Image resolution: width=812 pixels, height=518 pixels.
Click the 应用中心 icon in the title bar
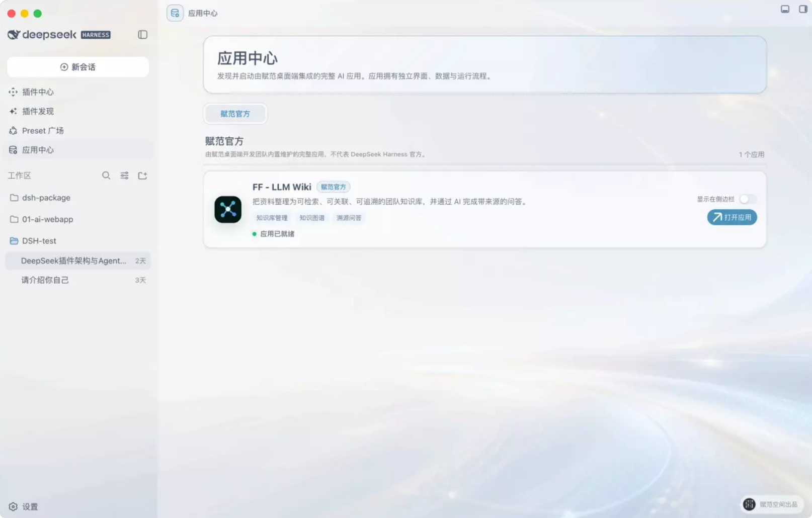click(x=175, y=13)
